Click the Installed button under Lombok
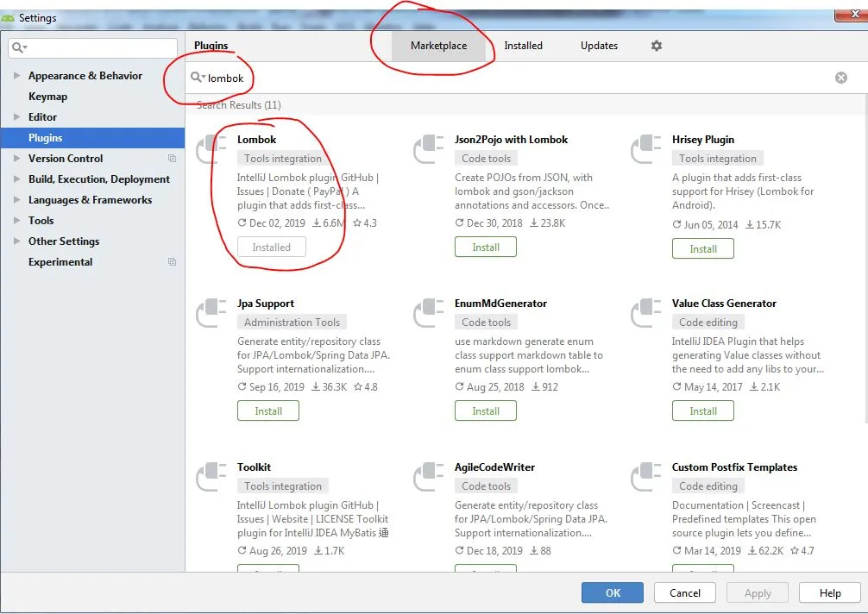868x614 pixels. coord(271,247)
